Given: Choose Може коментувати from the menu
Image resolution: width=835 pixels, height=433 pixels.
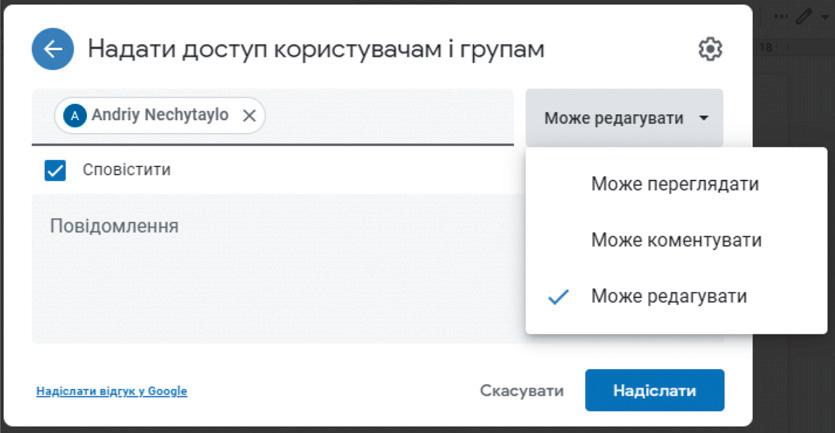Looking at the screenshot, I should coord(676,240).
